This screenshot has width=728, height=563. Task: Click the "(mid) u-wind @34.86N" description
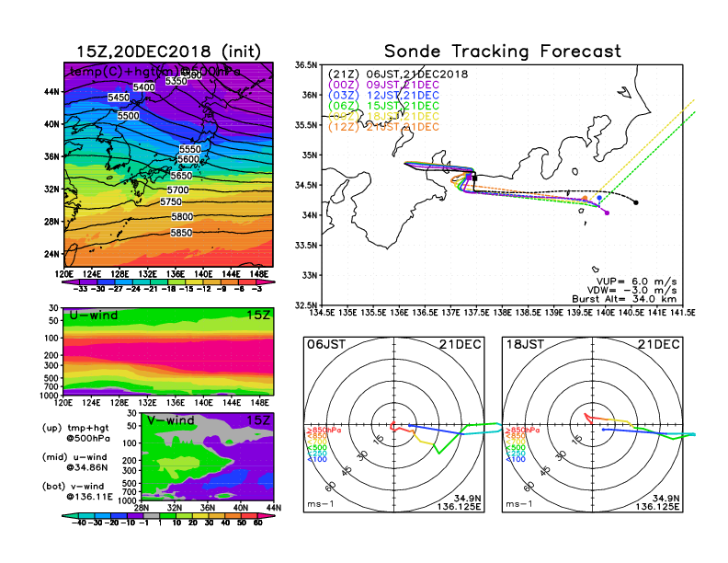pyautogui.click(x=74, y=462)
